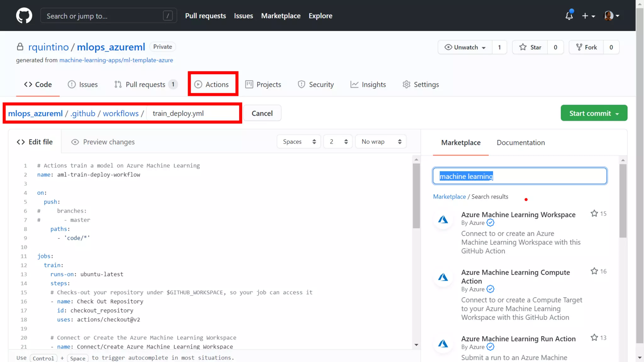Star the Azure Machine Learning Run Action
This screenshot has width=644, height=362.
pos(594,337)
